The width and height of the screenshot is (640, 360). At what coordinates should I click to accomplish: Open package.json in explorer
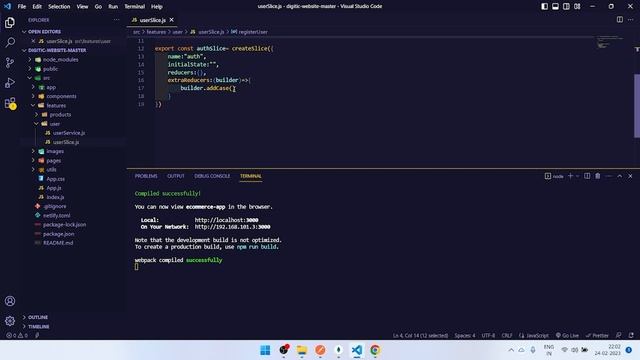click(x=59, y=234)
